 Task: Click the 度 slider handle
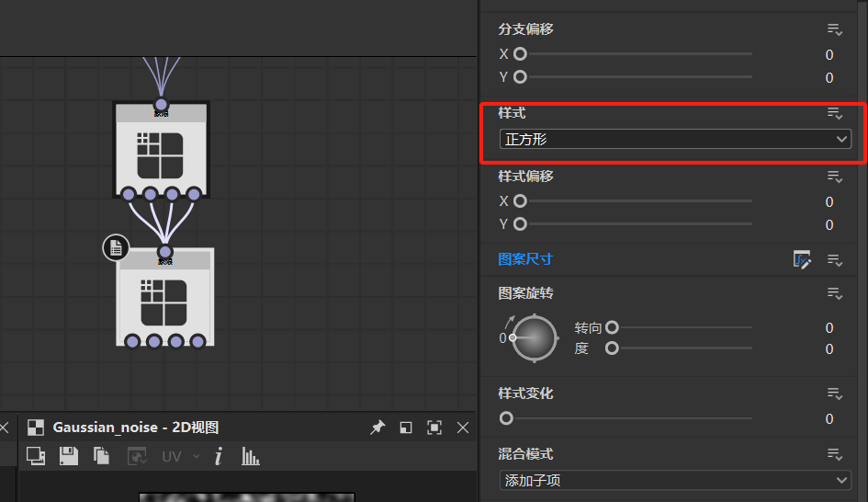[612, 348]
